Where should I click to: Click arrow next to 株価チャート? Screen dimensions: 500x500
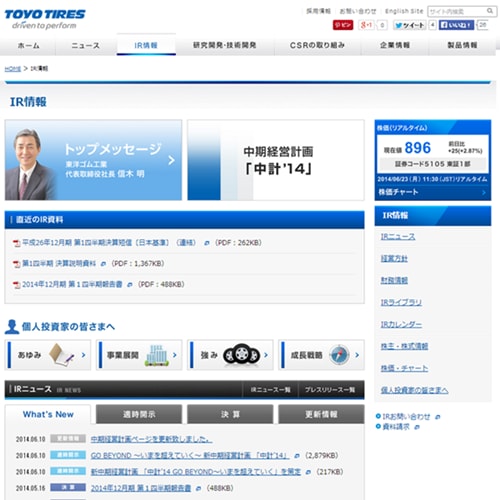click(x=484, y=192)
